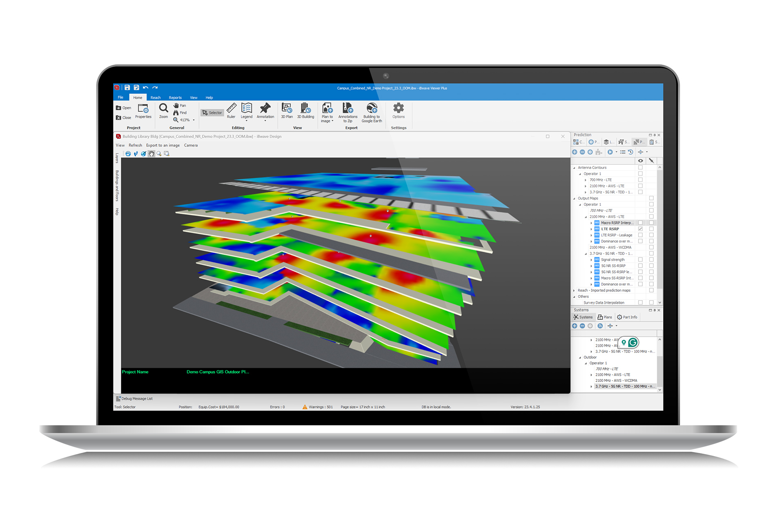Check 5G NR SS-RSRP visibility checkbox
Viewport: 784px width, 532px height.
pyautogui.click(x=640, y=266)
